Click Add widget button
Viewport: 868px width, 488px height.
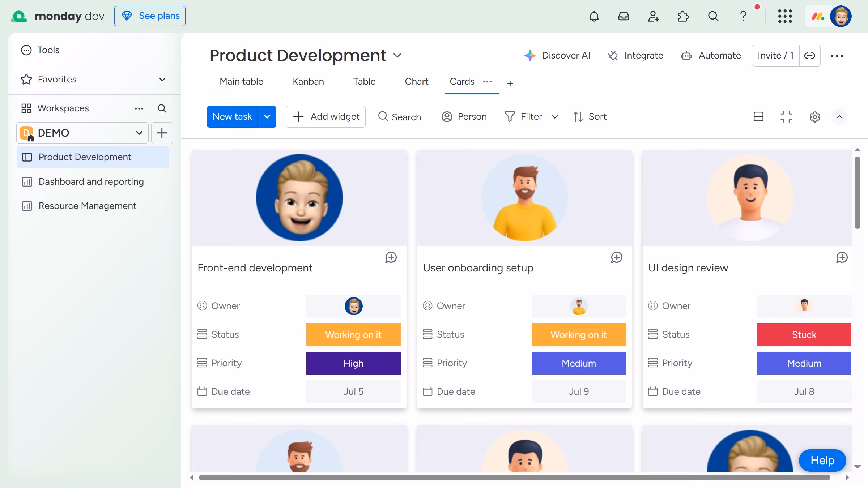pos(325,116)
